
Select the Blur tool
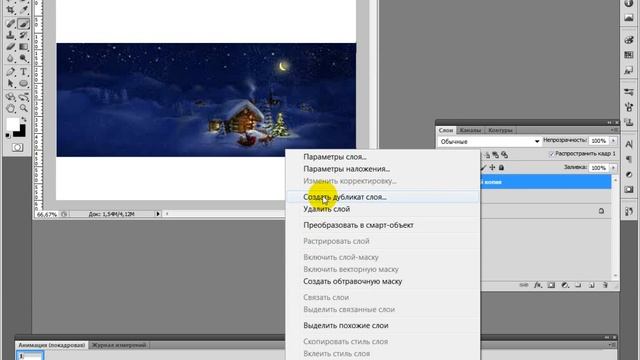[11, 59]
